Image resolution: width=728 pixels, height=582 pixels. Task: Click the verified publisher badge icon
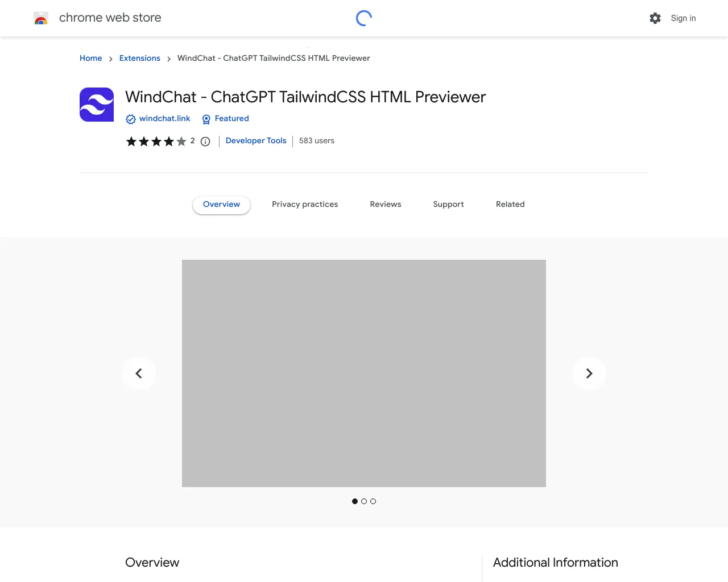point(131,119)
